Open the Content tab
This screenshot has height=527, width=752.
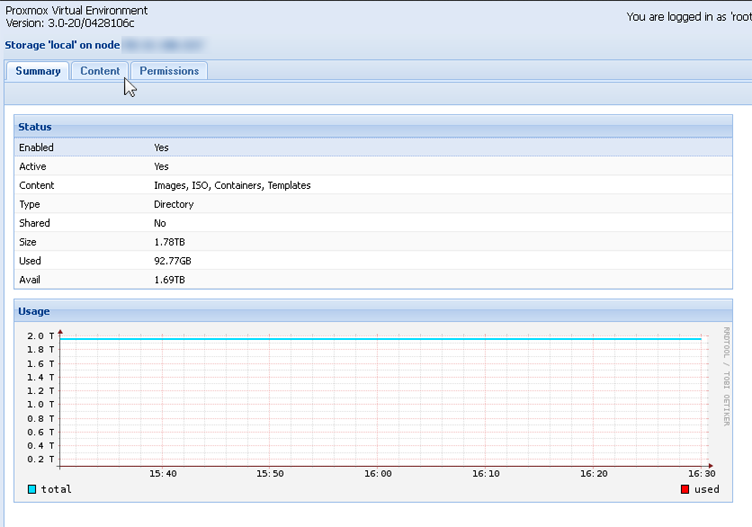point(100,71)
